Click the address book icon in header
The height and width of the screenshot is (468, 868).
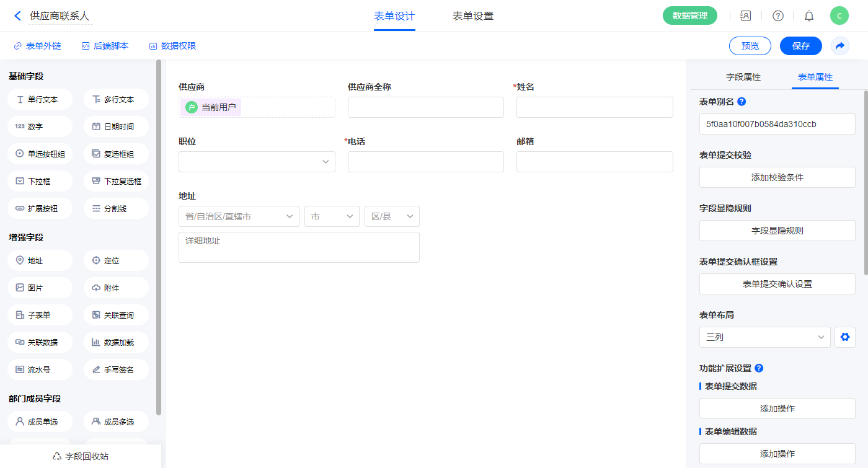(746, 16)
